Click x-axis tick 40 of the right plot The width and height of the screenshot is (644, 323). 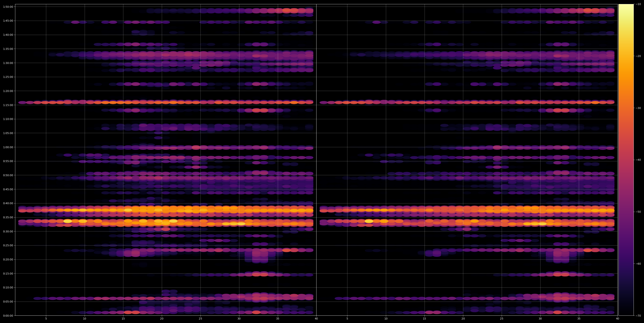[x=618, y=319]
